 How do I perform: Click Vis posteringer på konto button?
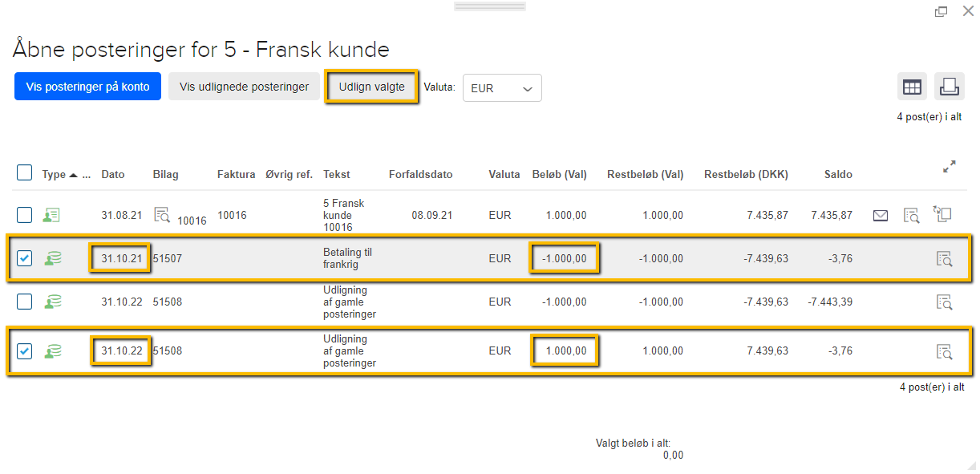click(87, 87)
